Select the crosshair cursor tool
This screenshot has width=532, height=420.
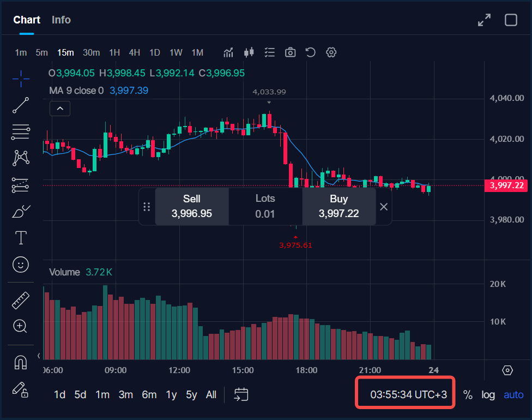click(x=21, y=79)
